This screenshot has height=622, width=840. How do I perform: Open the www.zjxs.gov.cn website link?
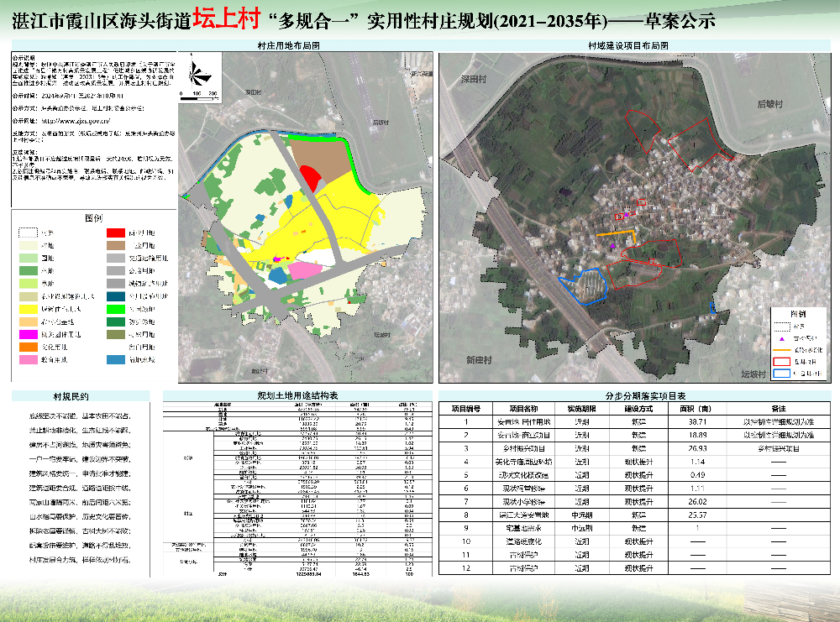(253, 121)
